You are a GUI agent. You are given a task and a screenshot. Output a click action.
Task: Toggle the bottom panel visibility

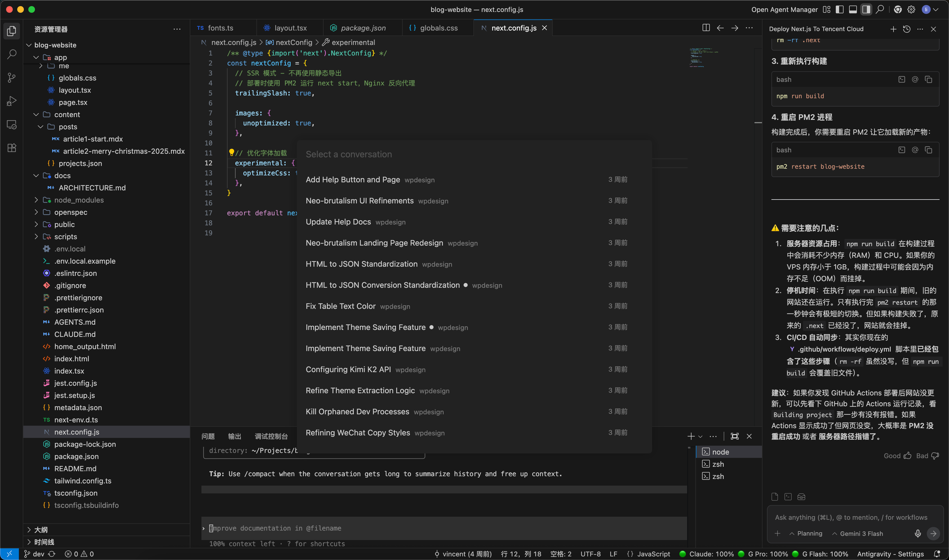pyautogui.click(x=853, y=9)
